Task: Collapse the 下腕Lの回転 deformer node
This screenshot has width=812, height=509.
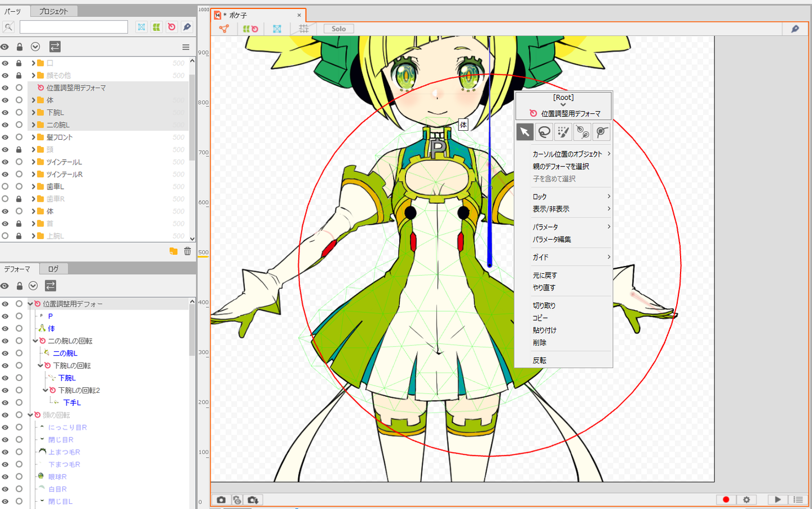Action: coord(40,365)
